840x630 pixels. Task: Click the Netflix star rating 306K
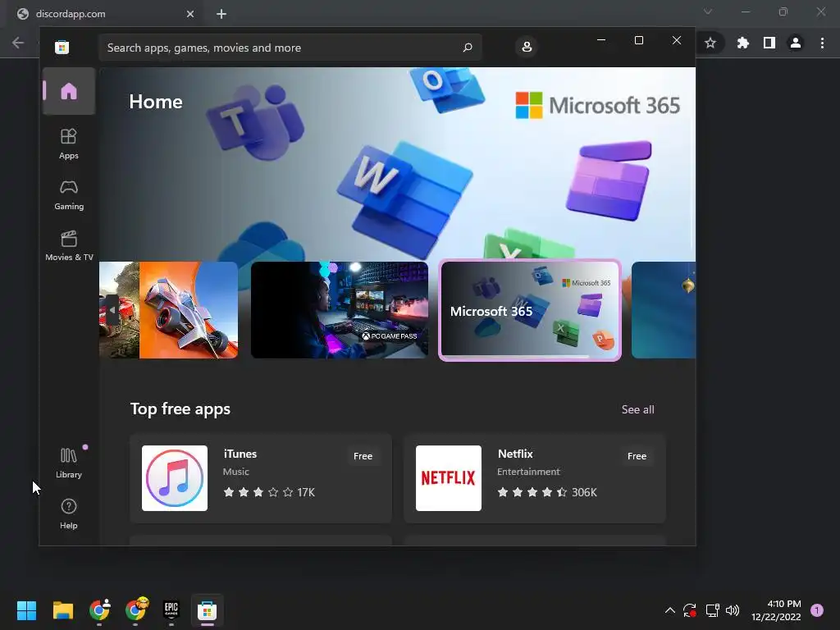coord(547,492)
